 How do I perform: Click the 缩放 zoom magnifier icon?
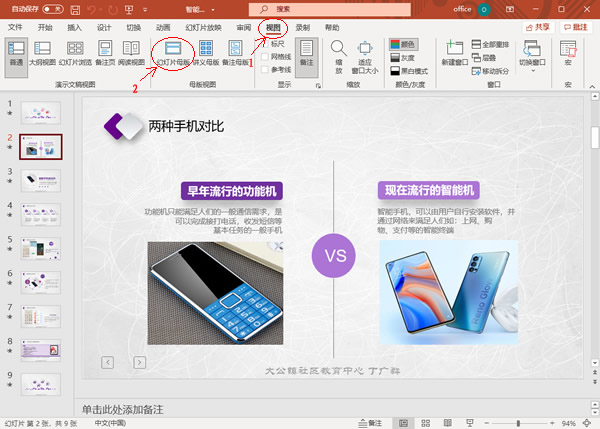339,52
